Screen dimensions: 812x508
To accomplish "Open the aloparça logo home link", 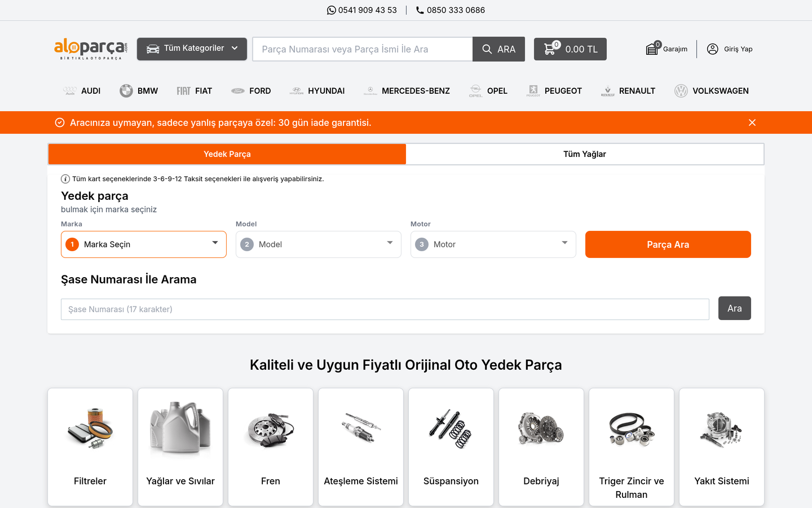I will coord(91,49).
